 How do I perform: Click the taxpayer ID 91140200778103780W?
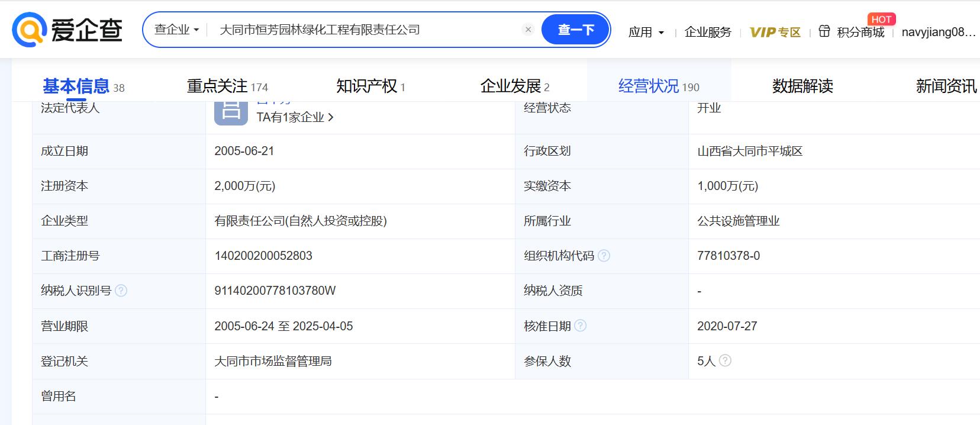[x=275, y=291]
